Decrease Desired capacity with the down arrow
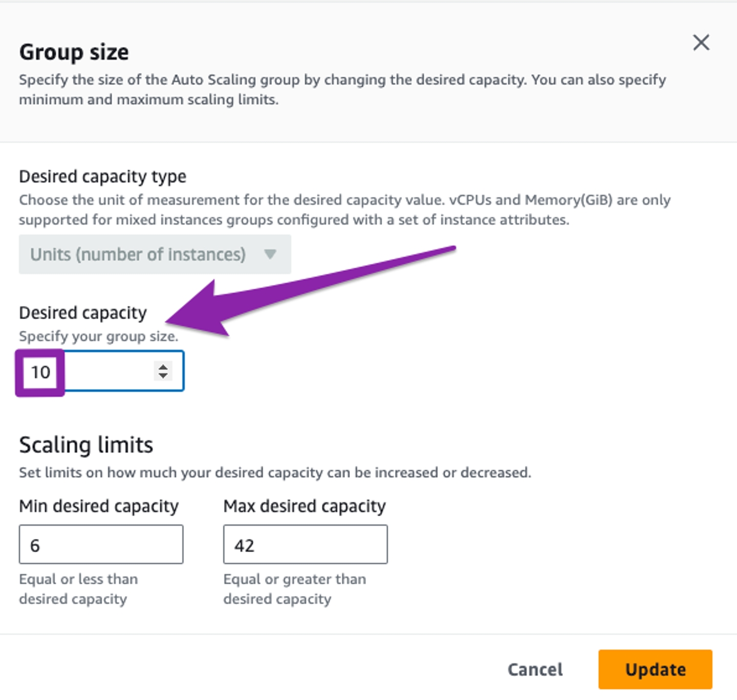Viewport: 737px width, 700px height. tap(163, 376)
